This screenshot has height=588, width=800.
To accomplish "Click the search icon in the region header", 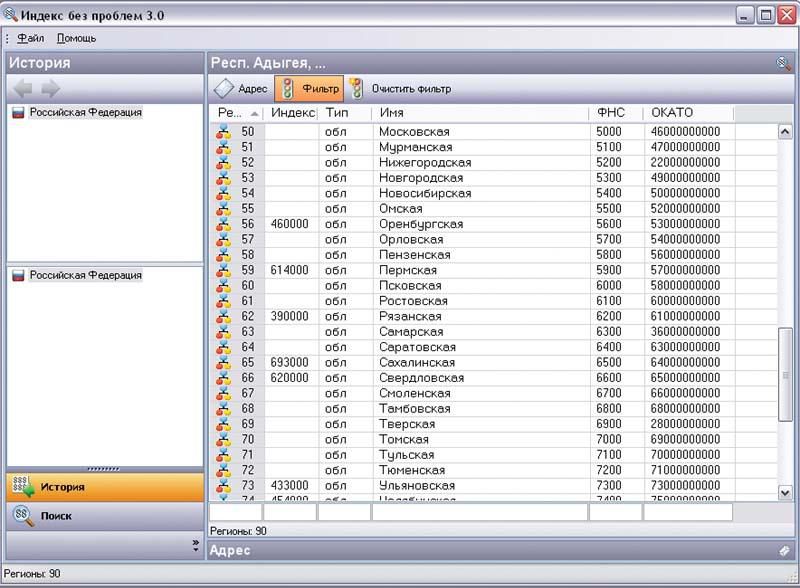I will (783, 63).
